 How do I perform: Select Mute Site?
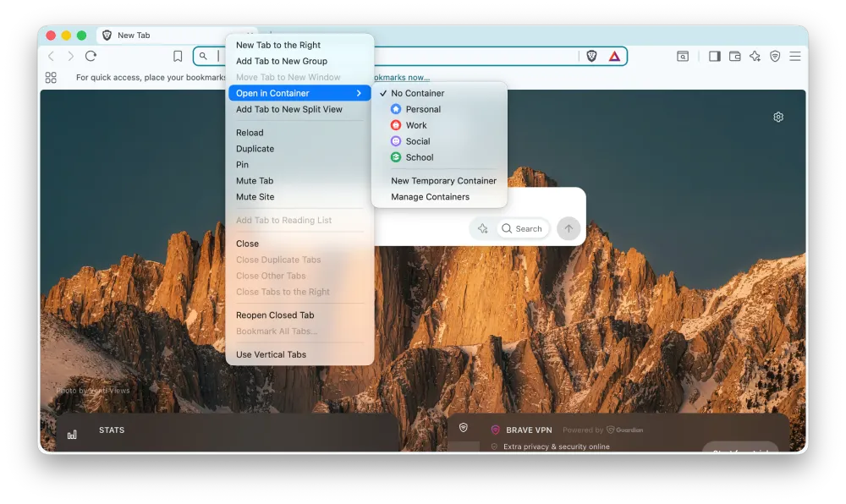[299, 197]
